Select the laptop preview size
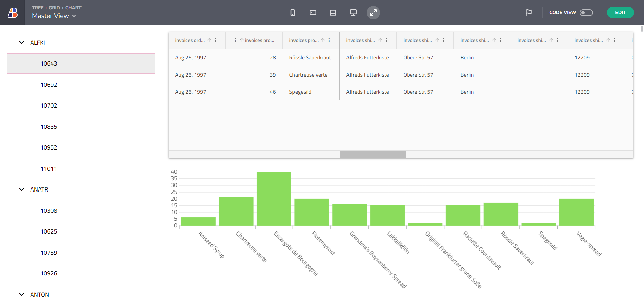The height and width of the screenshot is (297, 644). [x=333, y=13]
